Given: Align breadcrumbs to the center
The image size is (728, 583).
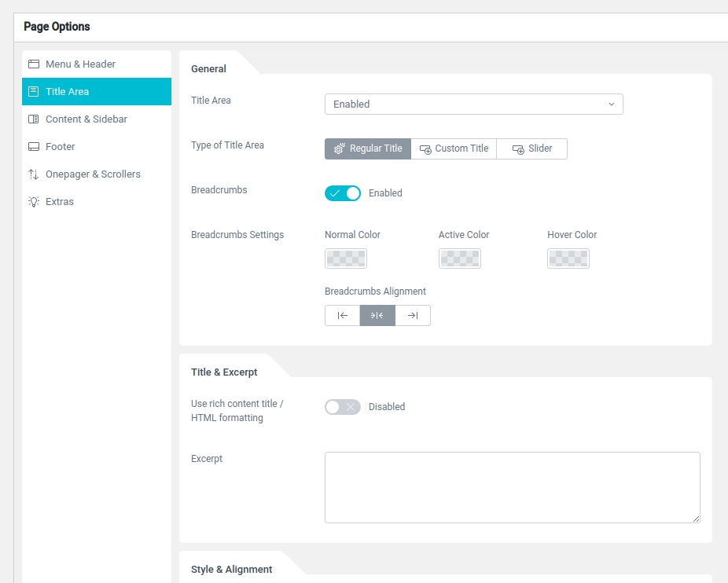Looking at the screenshot, I should coord(377,315).
